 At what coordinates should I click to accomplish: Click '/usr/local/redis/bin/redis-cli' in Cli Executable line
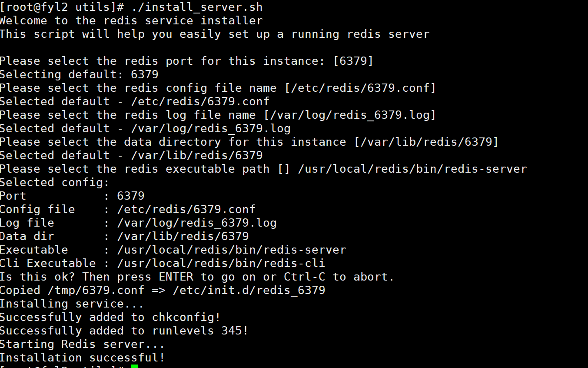221,263
